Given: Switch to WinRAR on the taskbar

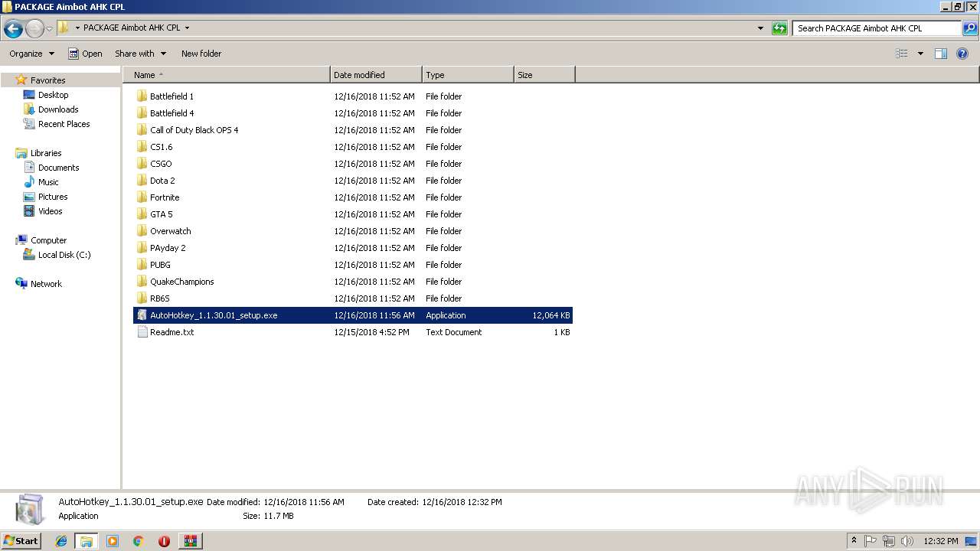Looking at the screenshot, I should click(190, 541).
